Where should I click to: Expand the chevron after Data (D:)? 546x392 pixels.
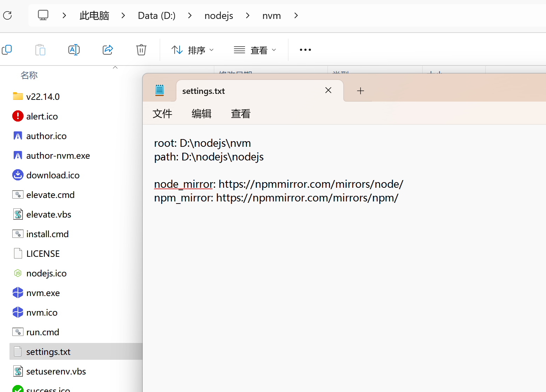pos(190,15)
